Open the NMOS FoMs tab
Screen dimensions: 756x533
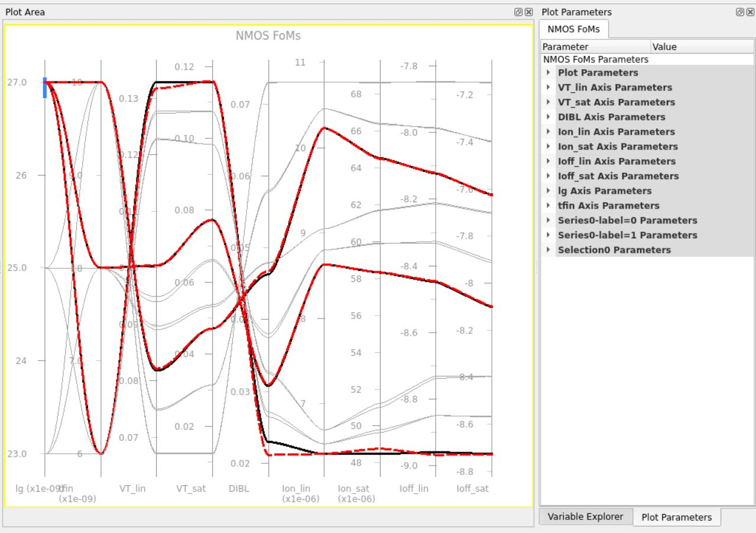point(573,29)
